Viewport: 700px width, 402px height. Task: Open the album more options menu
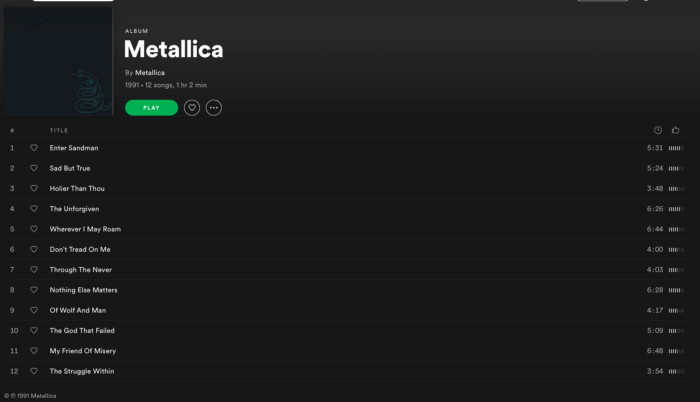pos(214,107)
